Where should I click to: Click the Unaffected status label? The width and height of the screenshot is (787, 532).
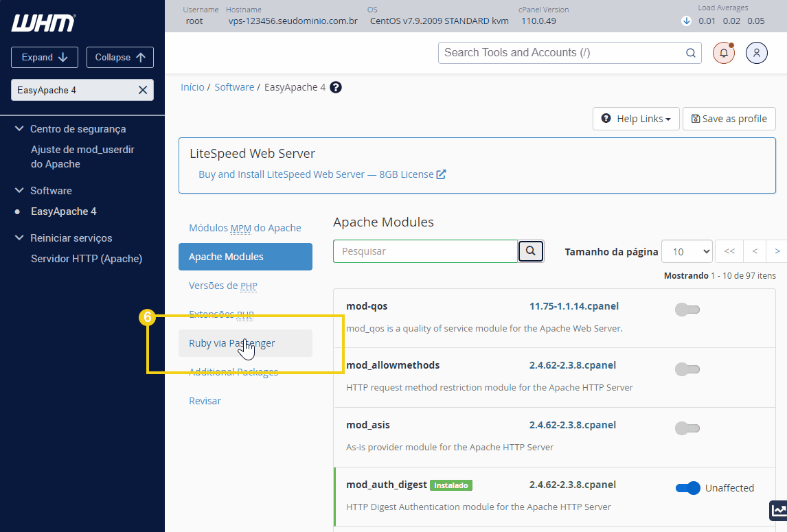(x=729, y=488)
